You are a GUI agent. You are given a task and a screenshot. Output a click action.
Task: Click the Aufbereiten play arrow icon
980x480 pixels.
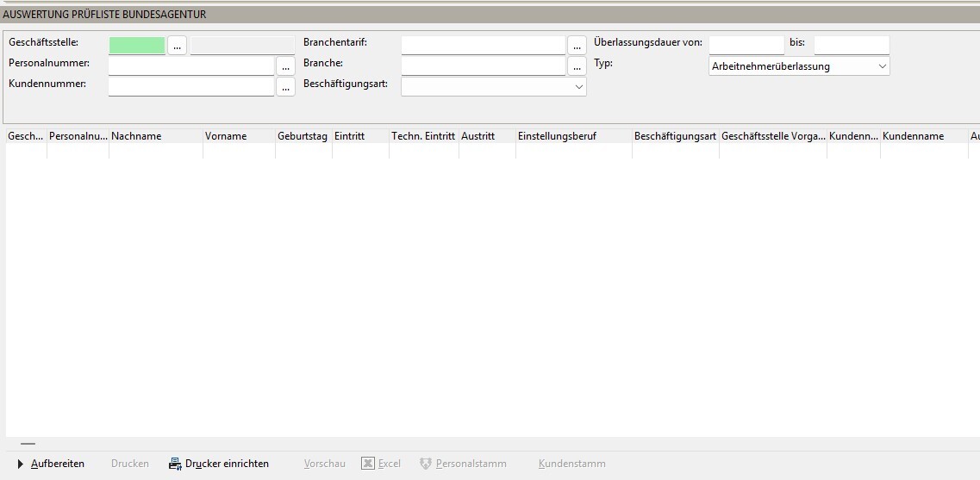pos(21,464)
